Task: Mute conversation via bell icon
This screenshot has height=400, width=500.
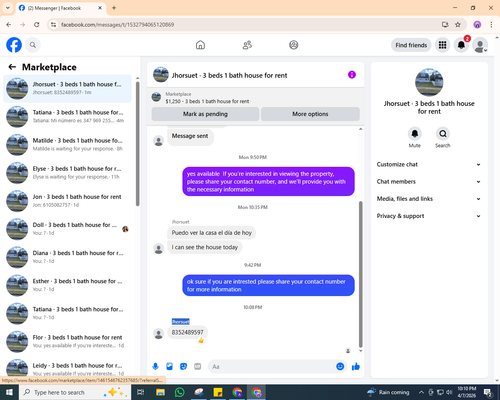Action: (415, 134)
